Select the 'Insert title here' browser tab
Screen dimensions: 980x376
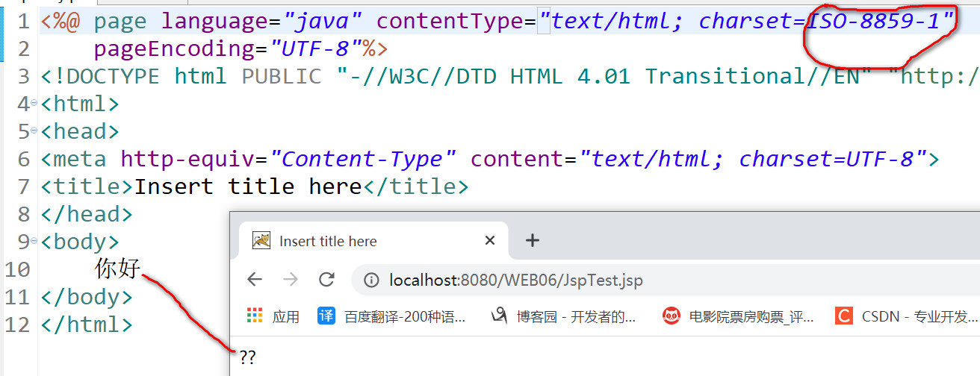coord(373,240)
